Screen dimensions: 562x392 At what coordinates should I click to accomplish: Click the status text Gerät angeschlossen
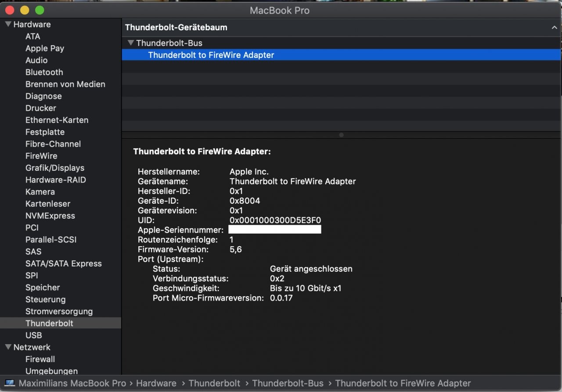(x=311, y=269)
